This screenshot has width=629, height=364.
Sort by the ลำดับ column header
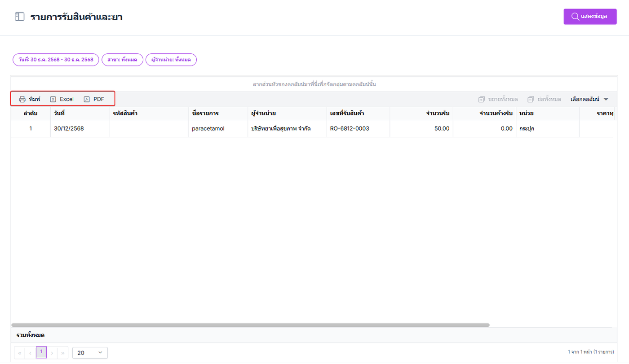(x=31, y=114)
